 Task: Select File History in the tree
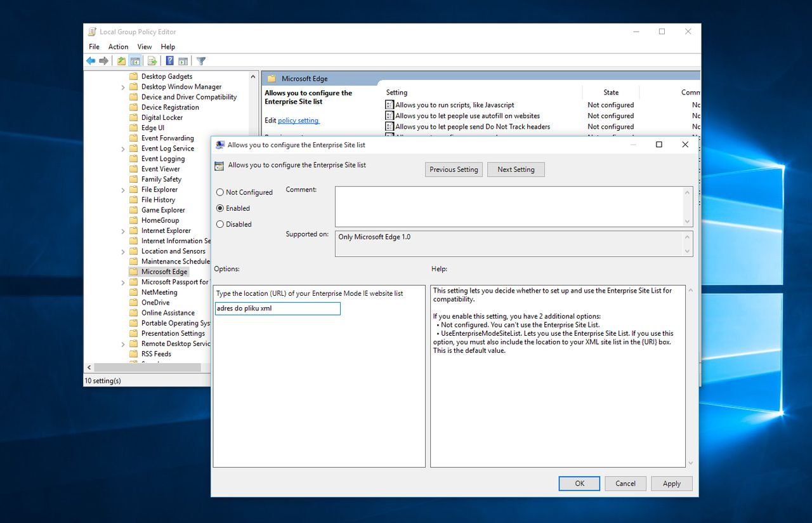click(x=158, y=200)
